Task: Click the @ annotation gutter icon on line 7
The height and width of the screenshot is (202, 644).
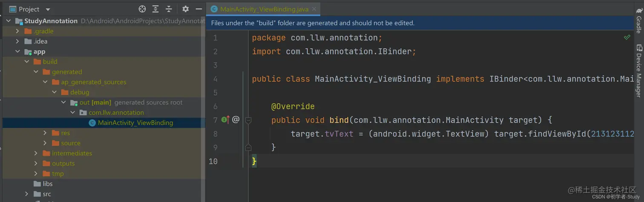Action: pos(236,120)
